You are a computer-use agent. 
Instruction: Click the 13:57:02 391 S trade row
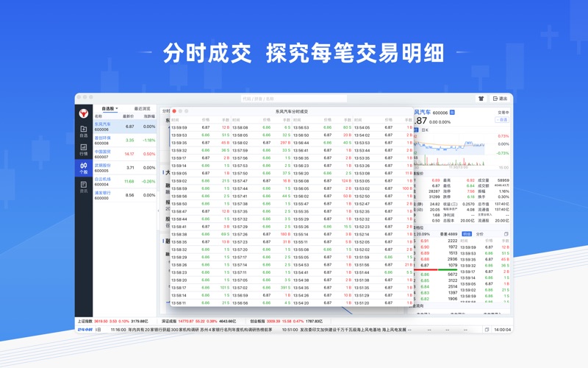pos(262,288)
